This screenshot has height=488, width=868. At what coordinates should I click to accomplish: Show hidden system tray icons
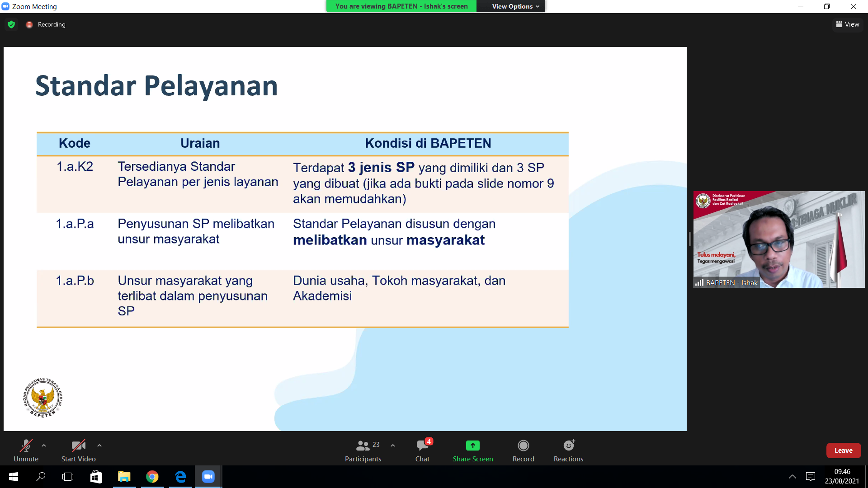793,477
